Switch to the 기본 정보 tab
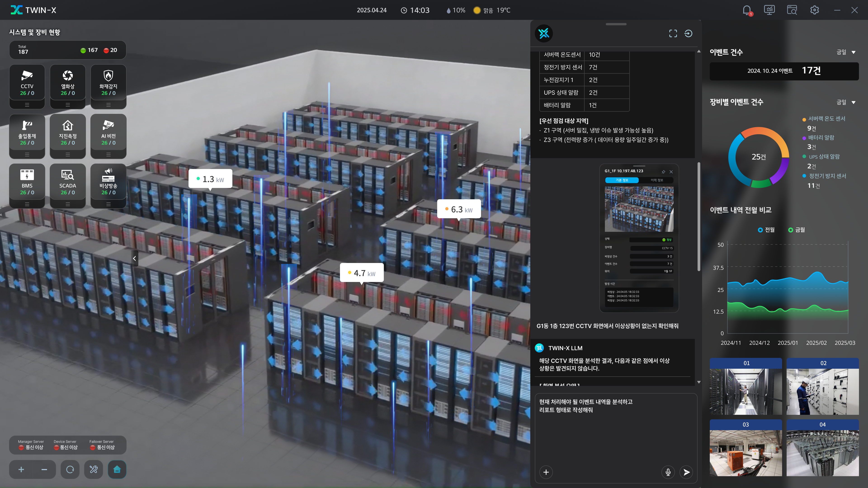This screenshot has height=488, width=868. [622, 180]
